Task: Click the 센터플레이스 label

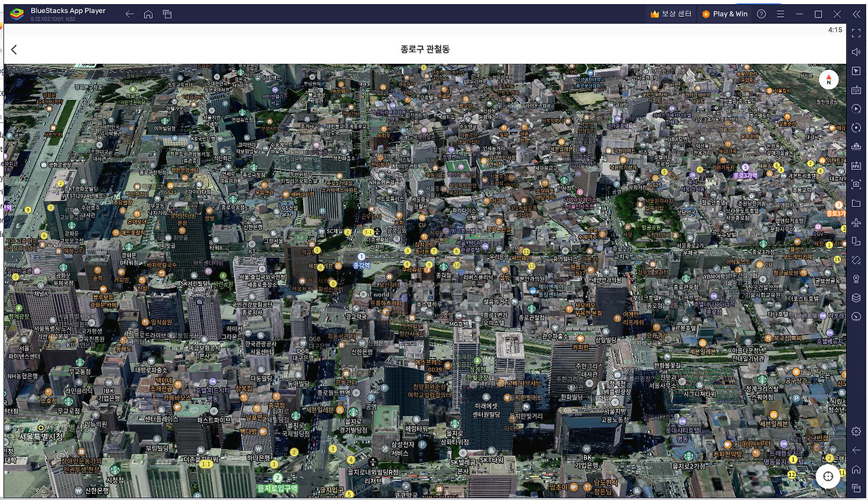Action: [161, 419]
